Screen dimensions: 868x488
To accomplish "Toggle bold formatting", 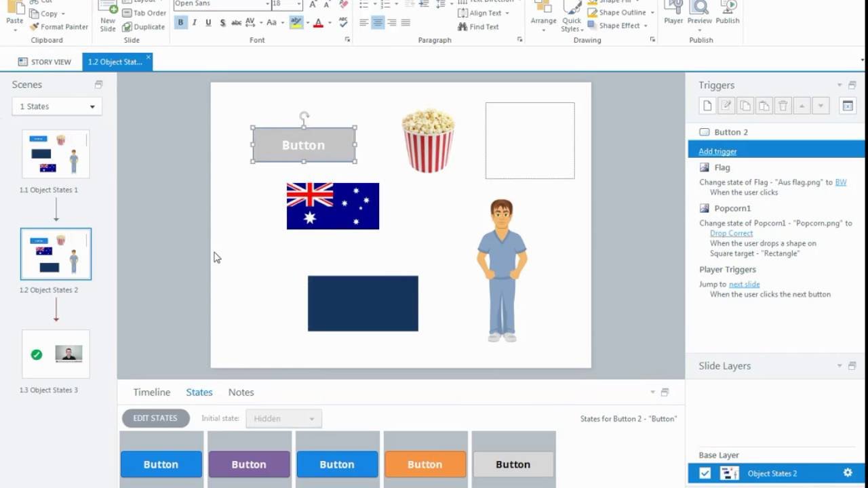I will pos(180,22).
